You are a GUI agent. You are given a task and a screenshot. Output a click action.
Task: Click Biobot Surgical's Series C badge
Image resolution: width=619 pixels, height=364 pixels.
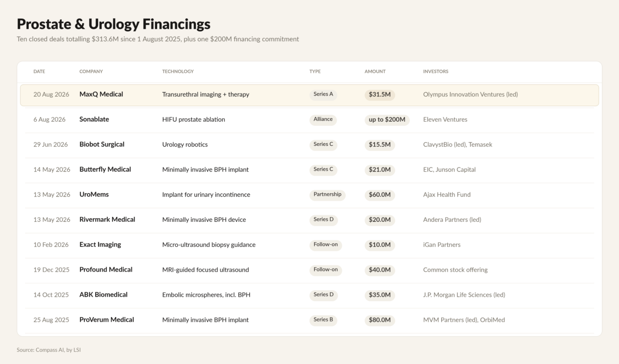point(323,144)
